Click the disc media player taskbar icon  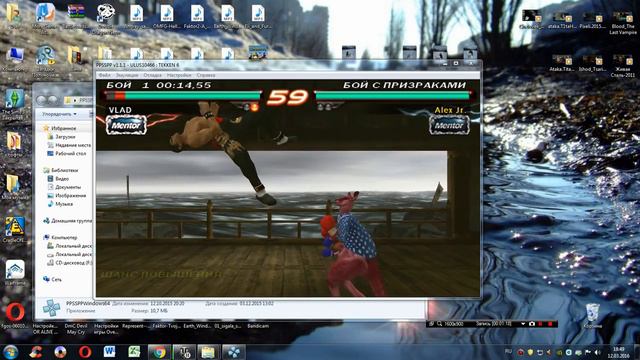(x=60, y=352)
